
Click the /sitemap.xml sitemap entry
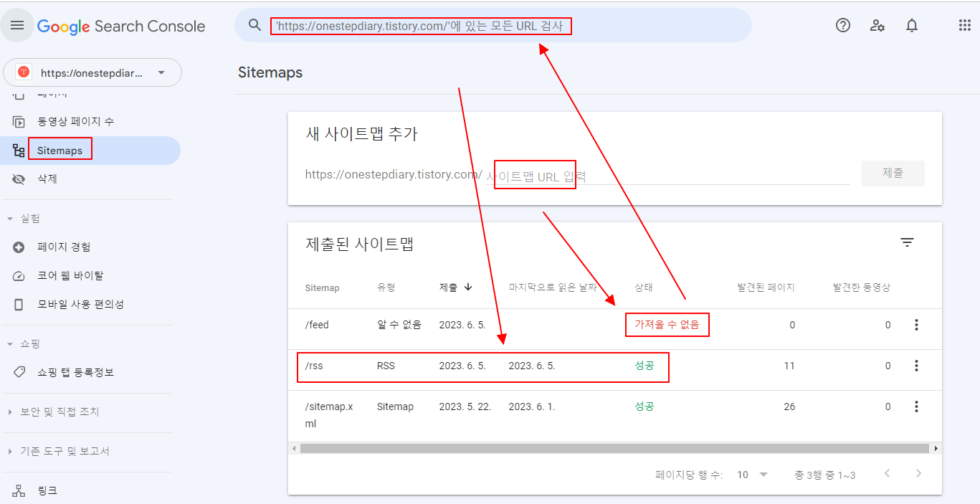click(x=329, y=415)
